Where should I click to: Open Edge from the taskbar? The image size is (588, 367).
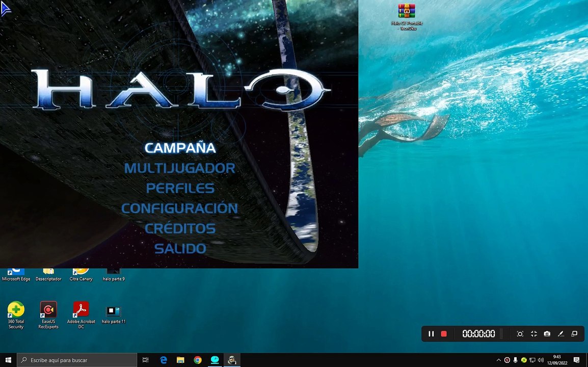click(x=164, y=360)
